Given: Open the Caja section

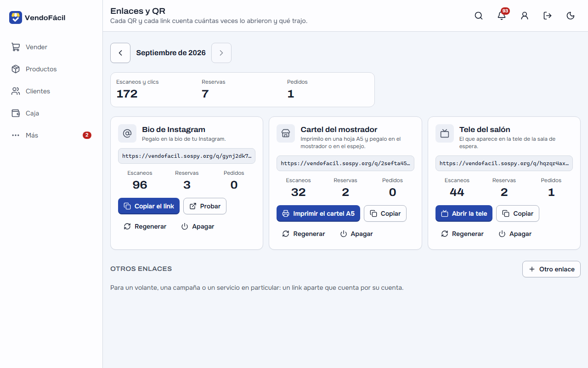Looking at the screenshot, I should (x=51, y=113).
